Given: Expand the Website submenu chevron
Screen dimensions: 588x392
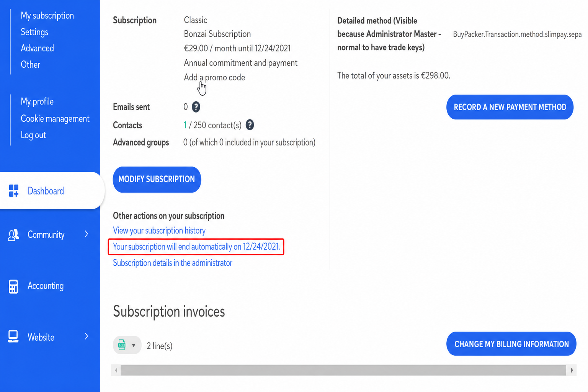Looking at the screenshot, I should (x=87, y=336).
